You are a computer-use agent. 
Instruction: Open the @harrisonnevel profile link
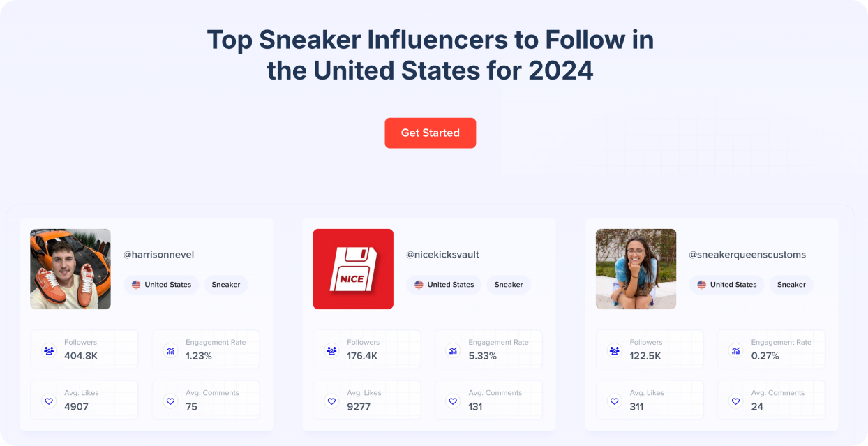(158, 255)
